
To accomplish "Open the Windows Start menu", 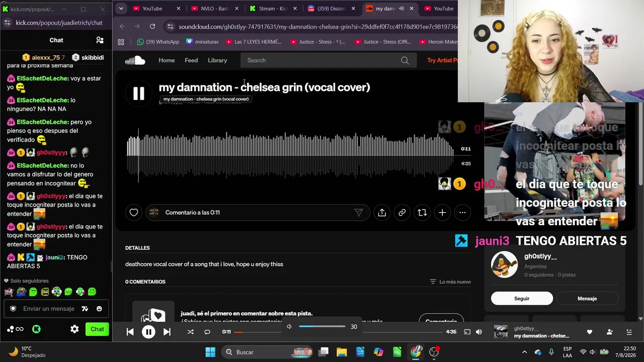I will pos(210,352).
